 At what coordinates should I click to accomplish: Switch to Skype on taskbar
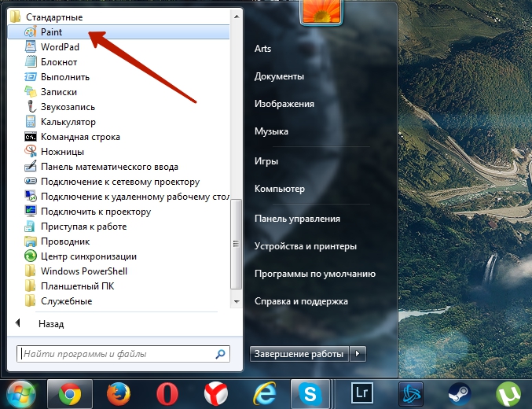(310, 395)
